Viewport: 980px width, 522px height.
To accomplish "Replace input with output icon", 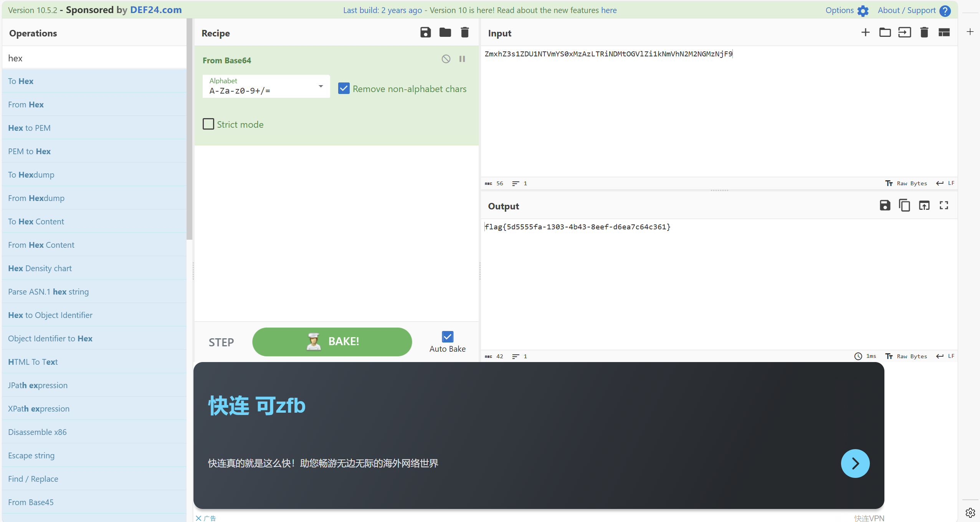I will [924, 206].
